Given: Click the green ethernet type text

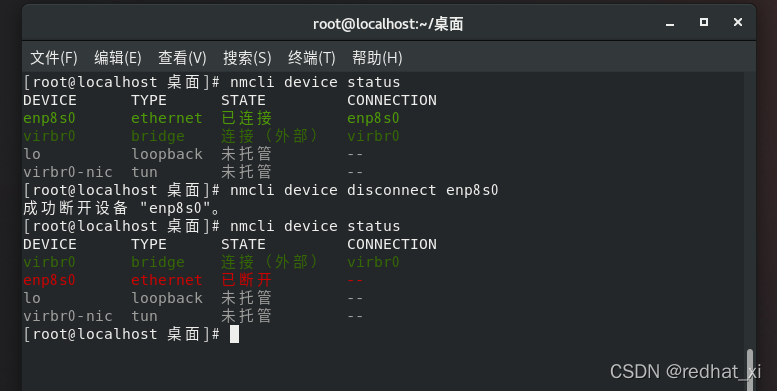Looking at the screenshot, I should 166,118.
